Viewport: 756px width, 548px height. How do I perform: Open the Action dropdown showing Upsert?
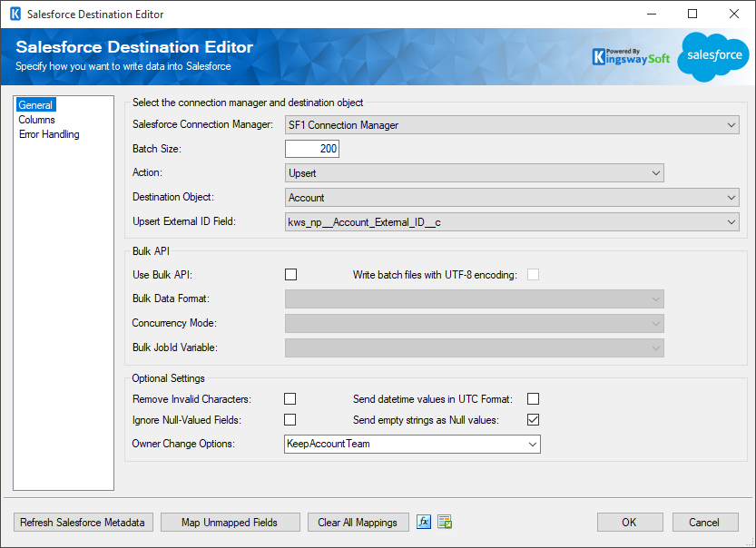(x=475, y=173)
